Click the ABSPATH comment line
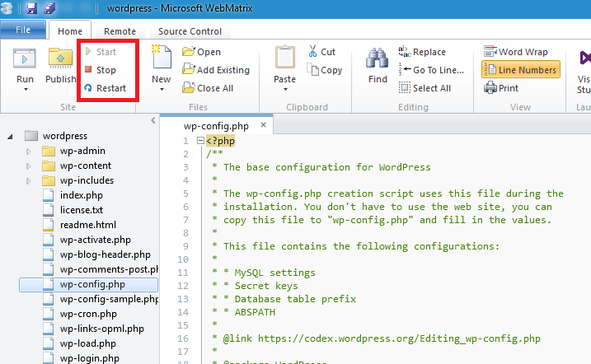 255,312
